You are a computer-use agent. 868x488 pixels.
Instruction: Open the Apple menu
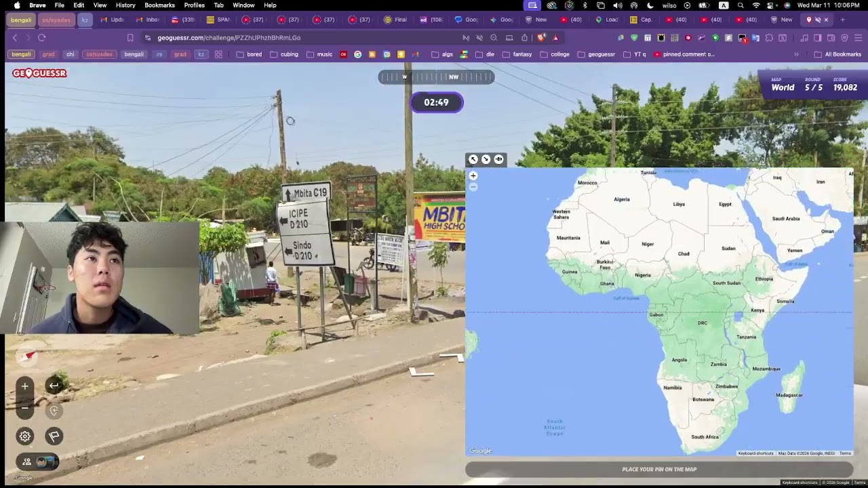coord(17,5)
